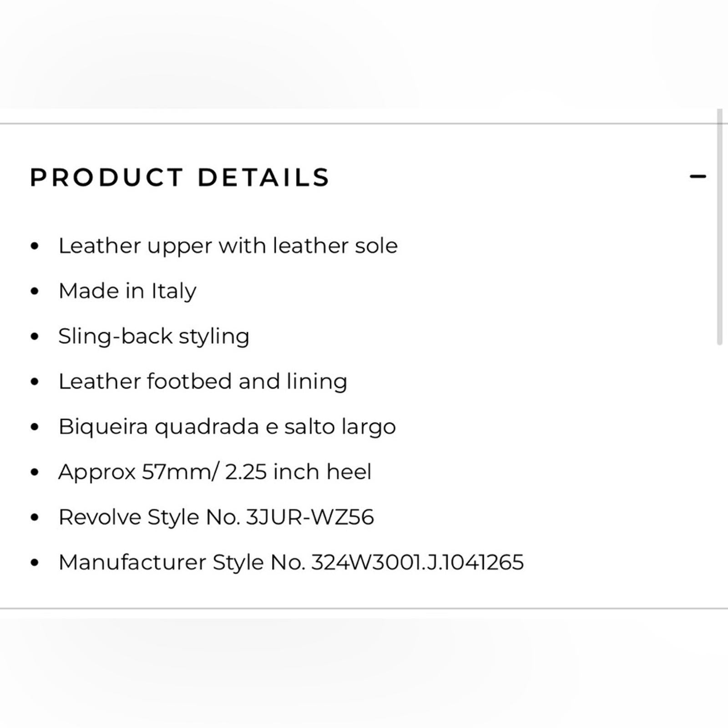
Task: Click the bullet next to 'Sling-back styling'
Action: point(35,337)
